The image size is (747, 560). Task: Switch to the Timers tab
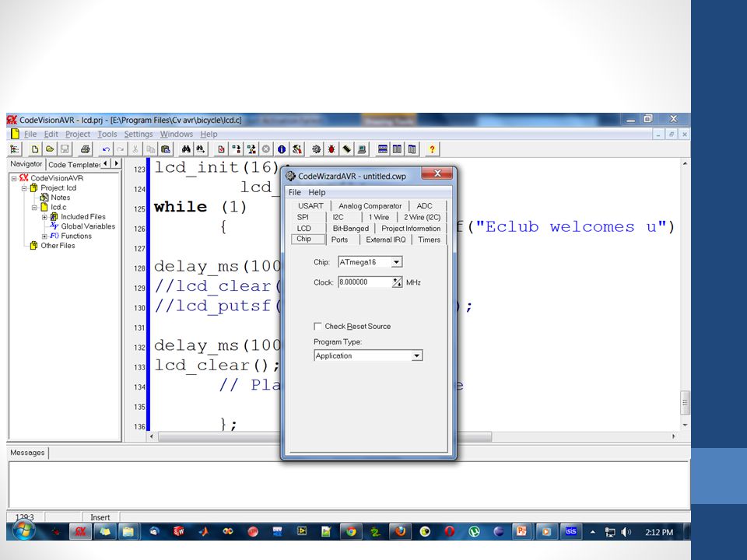point(430,240)
